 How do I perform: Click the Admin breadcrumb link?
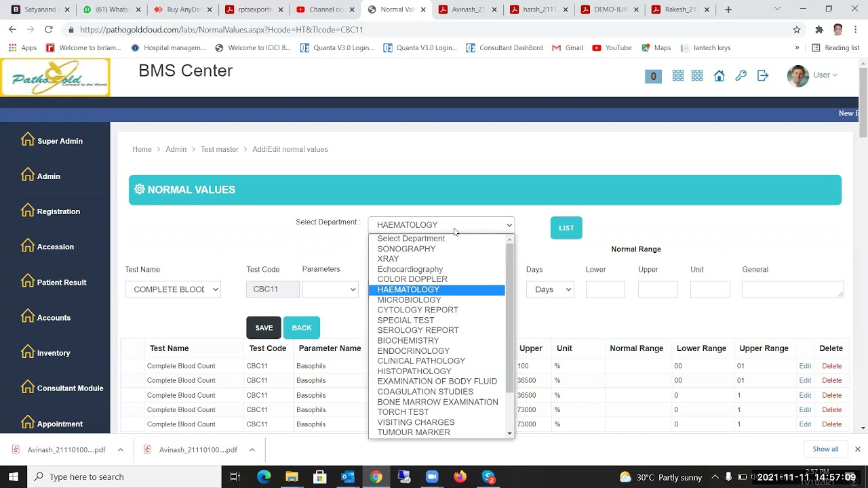[x=176, y=149]
